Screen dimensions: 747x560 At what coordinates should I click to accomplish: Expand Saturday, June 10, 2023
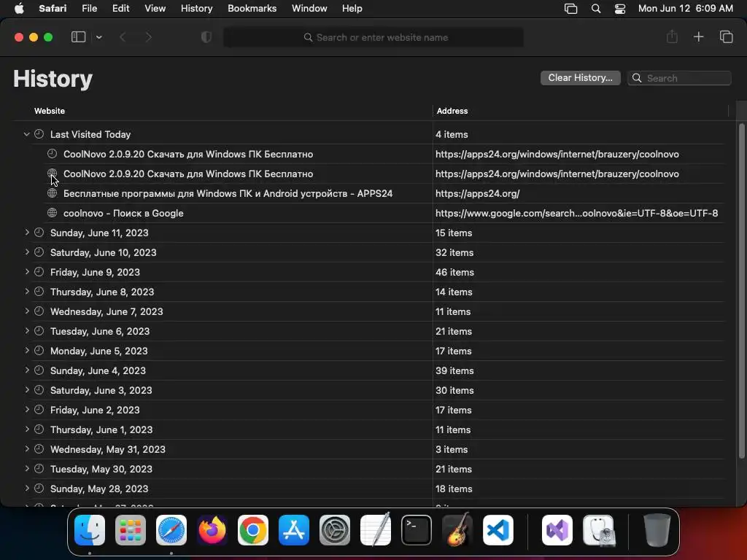(27, 252)
